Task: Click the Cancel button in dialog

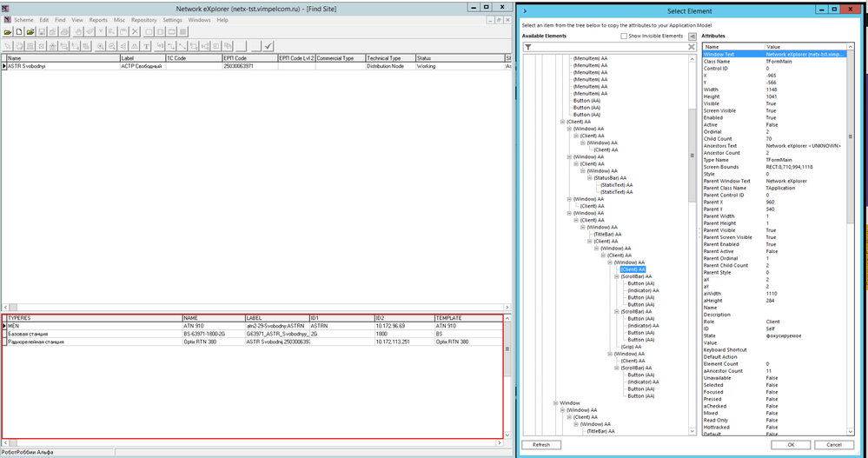Action: tap(833, 444)
